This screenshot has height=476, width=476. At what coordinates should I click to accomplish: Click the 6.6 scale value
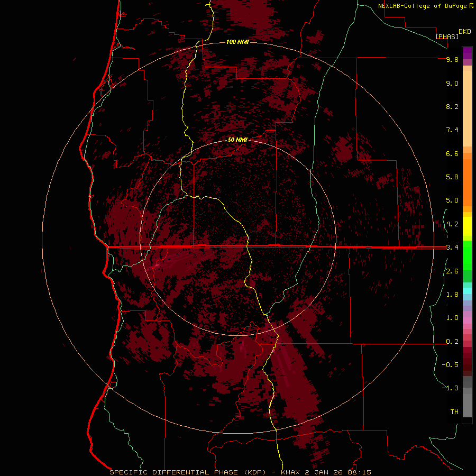click(452, 153)
